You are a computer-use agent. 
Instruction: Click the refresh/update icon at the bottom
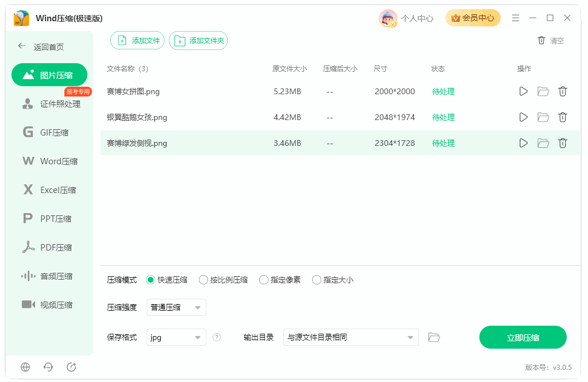(71, 367)
